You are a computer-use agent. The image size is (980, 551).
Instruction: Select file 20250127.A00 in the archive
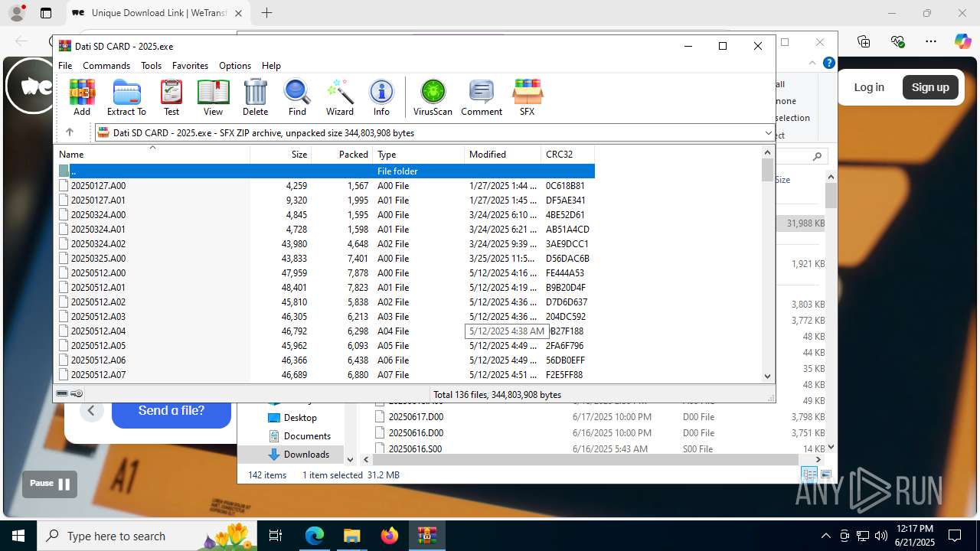pos(324,186)
